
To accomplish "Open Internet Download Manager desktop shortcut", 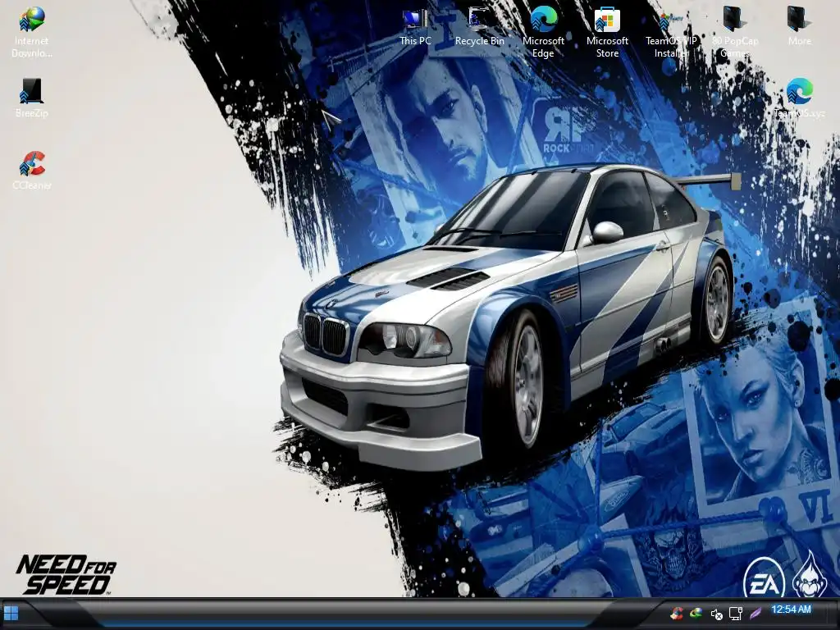I will tap(32, 32).
